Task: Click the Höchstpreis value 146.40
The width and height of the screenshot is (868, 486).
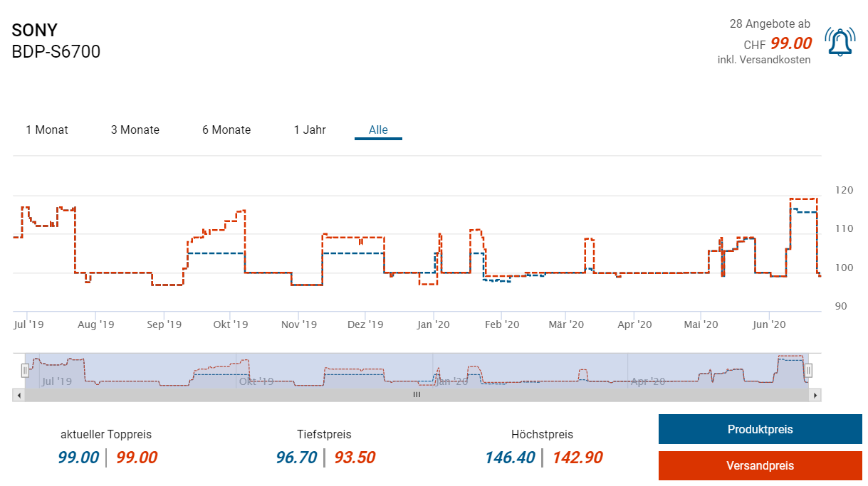Action: (510, 458)
